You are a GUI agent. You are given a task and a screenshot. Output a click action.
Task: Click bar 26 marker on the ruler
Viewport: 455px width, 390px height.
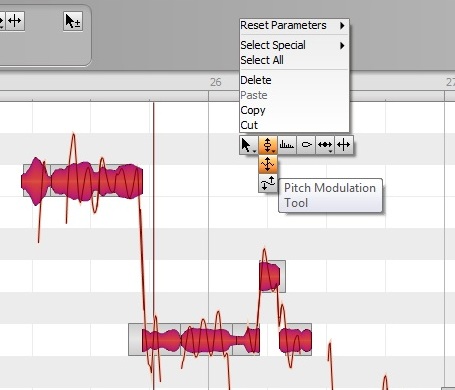coord(216,82)
